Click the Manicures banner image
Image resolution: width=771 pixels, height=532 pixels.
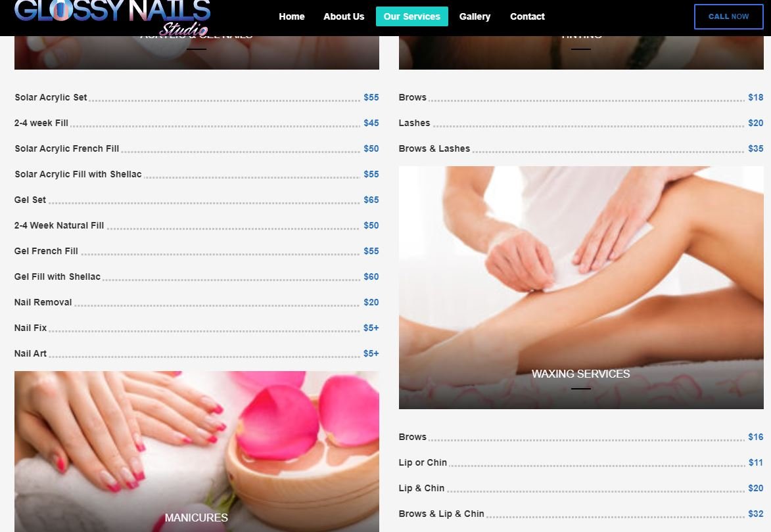(197, 451)
